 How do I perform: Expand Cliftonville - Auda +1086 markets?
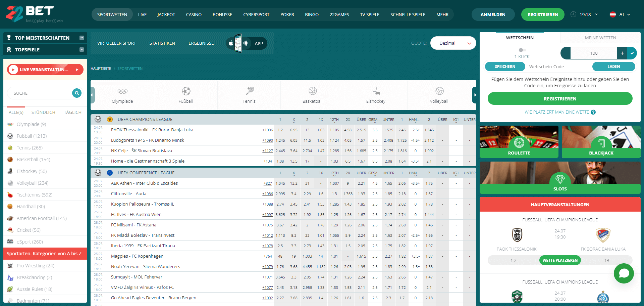pyautogui.click(x=268, y=194)
